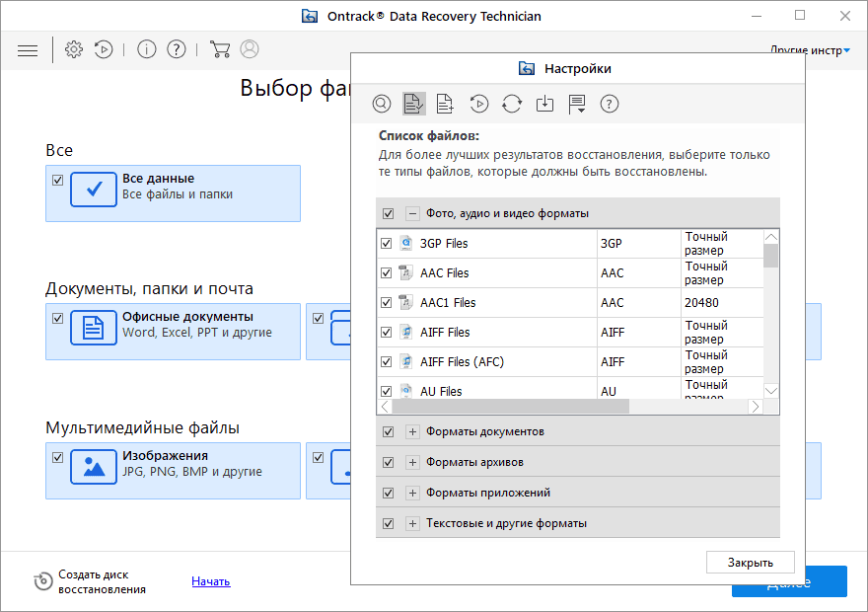Open the info icon in main toolbar

click(x=147, y=49)
